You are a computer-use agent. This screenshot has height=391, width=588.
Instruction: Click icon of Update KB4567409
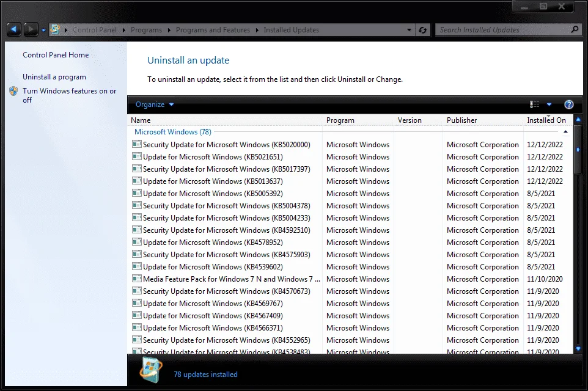[137, 315]
